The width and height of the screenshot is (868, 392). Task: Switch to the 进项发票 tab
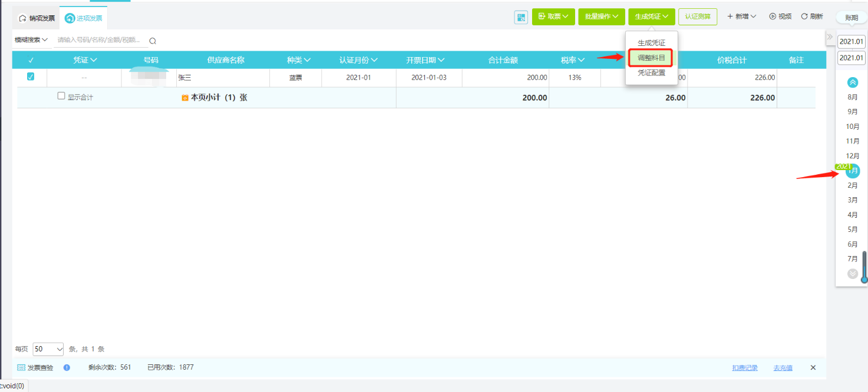tap(84, 18)
